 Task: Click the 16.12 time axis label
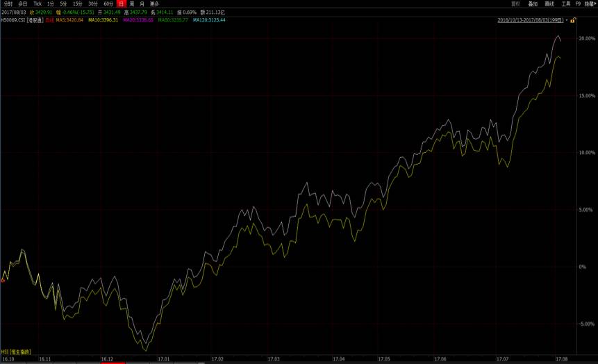click(x=107, y=359)
